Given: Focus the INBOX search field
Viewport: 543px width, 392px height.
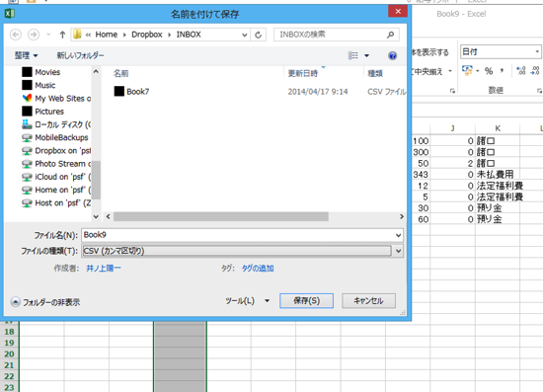Looking at the screenshot, I should pos(332,35).
